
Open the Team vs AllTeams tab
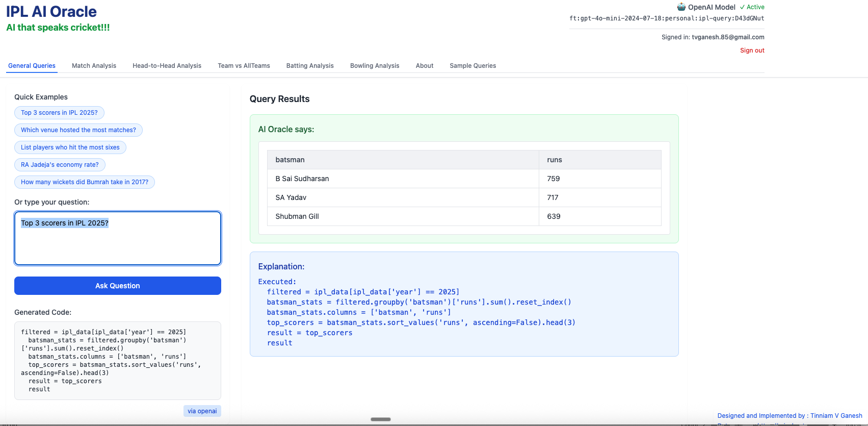[x=244, y=66]
